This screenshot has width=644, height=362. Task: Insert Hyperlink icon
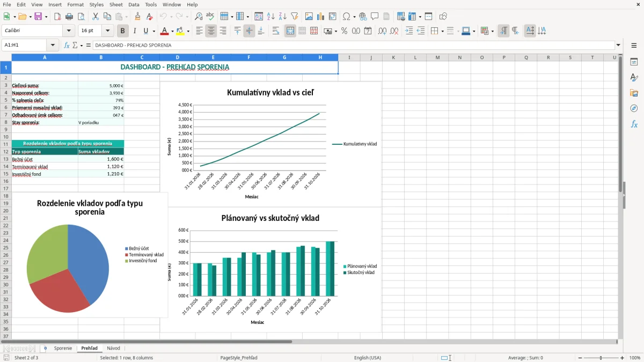(x=363, y=17)
